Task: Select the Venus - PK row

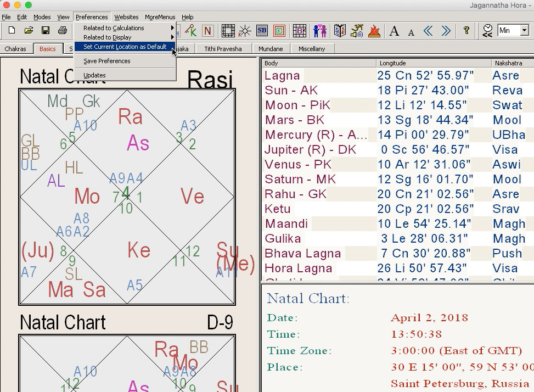Action: pyautogui.click(x=398, y=164)
